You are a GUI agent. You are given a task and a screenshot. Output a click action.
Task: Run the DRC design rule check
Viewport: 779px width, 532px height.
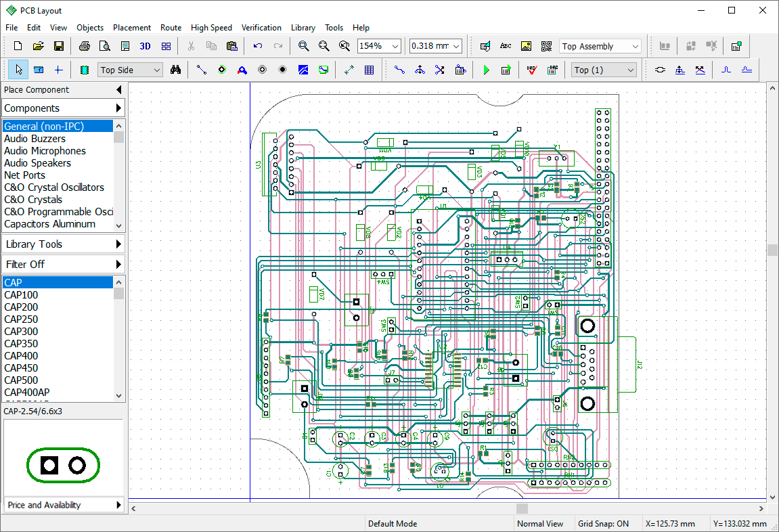point(531,70)
